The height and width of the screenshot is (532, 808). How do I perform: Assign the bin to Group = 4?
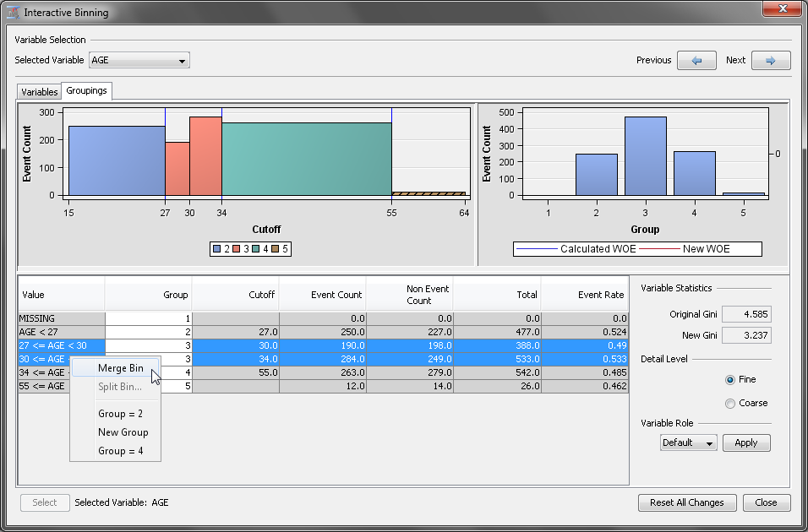120,451
